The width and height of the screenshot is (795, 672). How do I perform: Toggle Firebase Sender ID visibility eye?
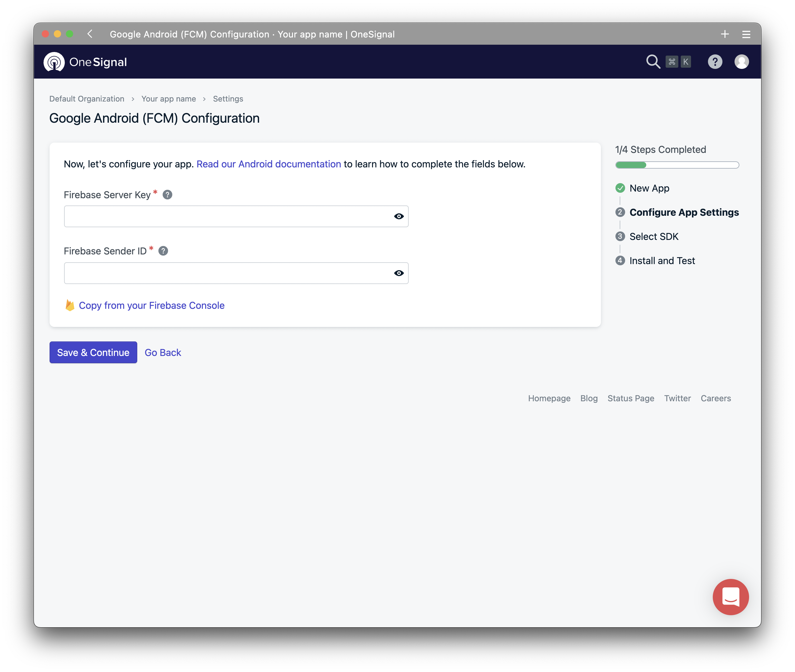click(x=399, y=273)
